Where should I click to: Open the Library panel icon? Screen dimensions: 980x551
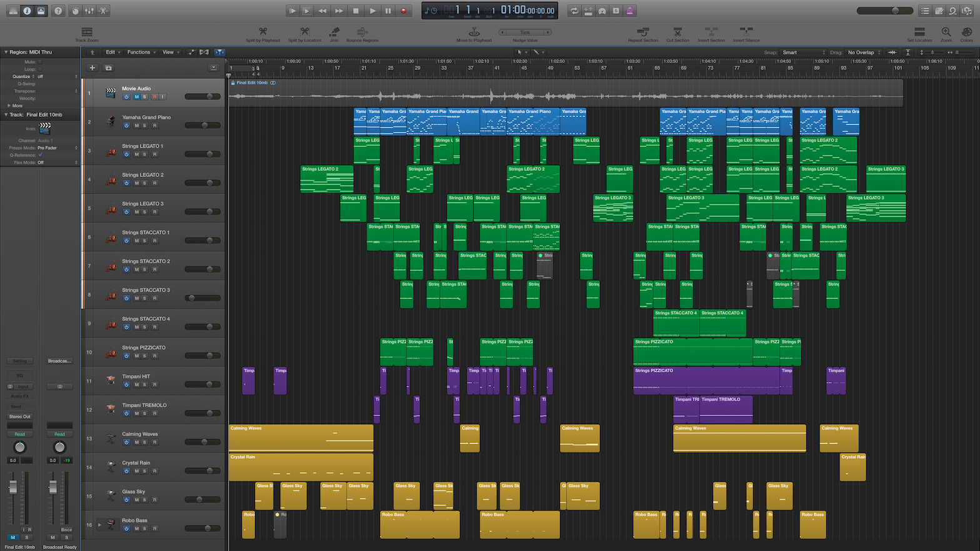tap(13, 11)
